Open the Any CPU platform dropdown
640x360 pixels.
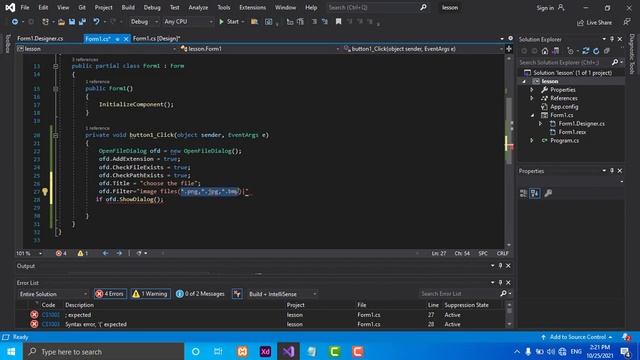tap(188, 22)
